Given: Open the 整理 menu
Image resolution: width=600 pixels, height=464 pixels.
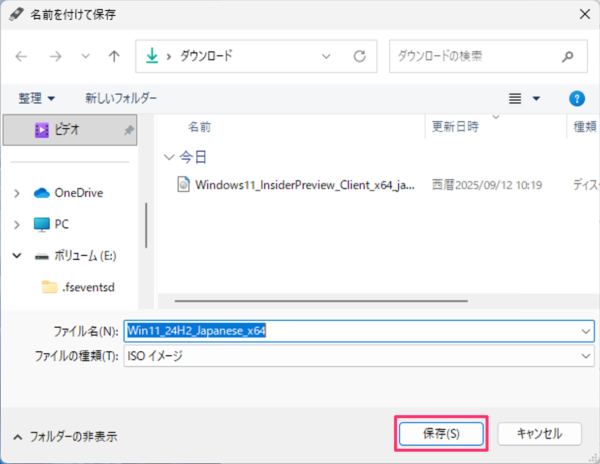Looking at the screenshot, I should point(36,99).
